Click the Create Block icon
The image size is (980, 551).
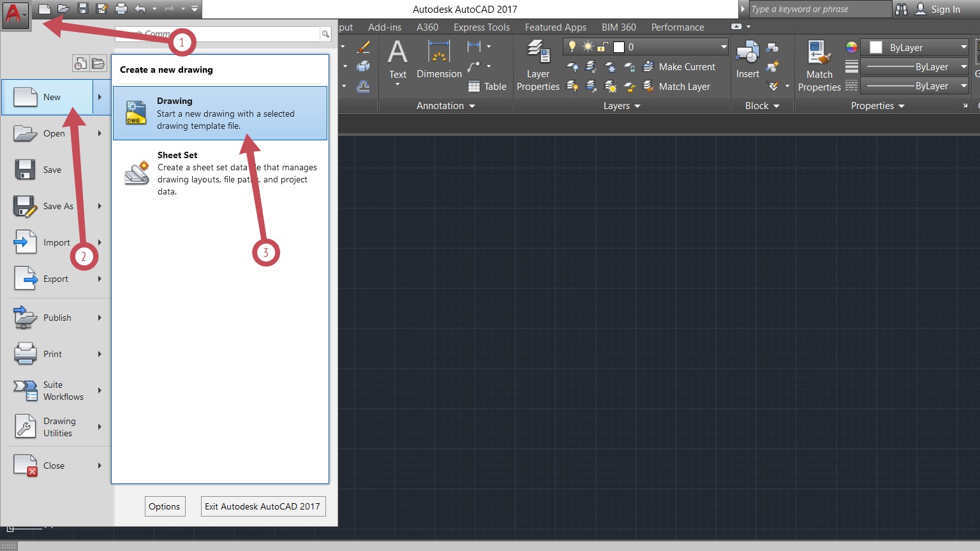coord(773,47)
